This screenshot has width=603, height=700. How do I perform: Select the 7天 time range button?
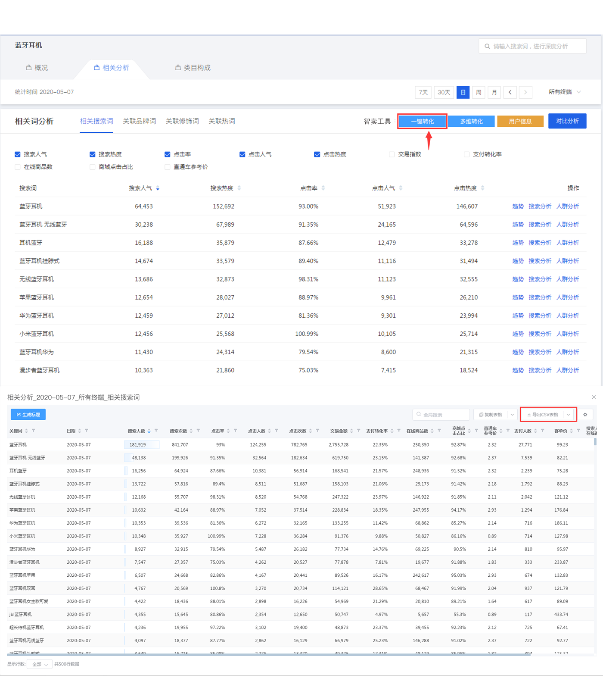point(423,92)
